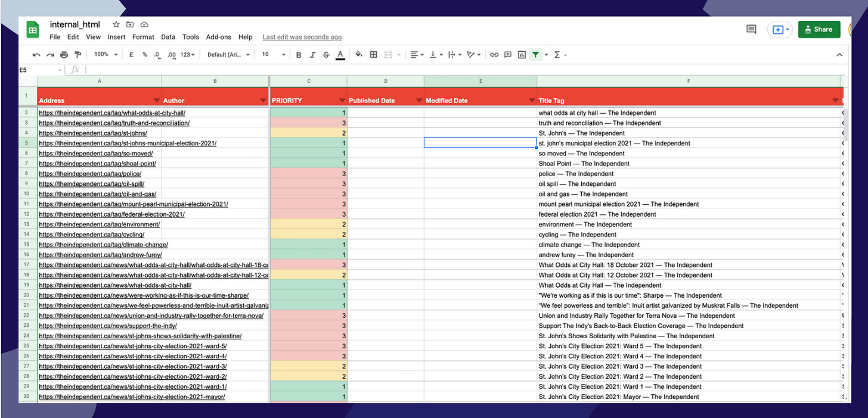Star the internal_html document
Image resolution: width=868 pixels, height=418 pixels.
[x=116, y=24]
